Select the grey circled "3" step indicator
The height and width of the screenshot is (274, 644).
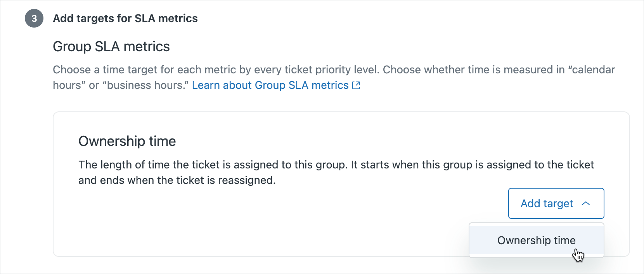[33, 18]
